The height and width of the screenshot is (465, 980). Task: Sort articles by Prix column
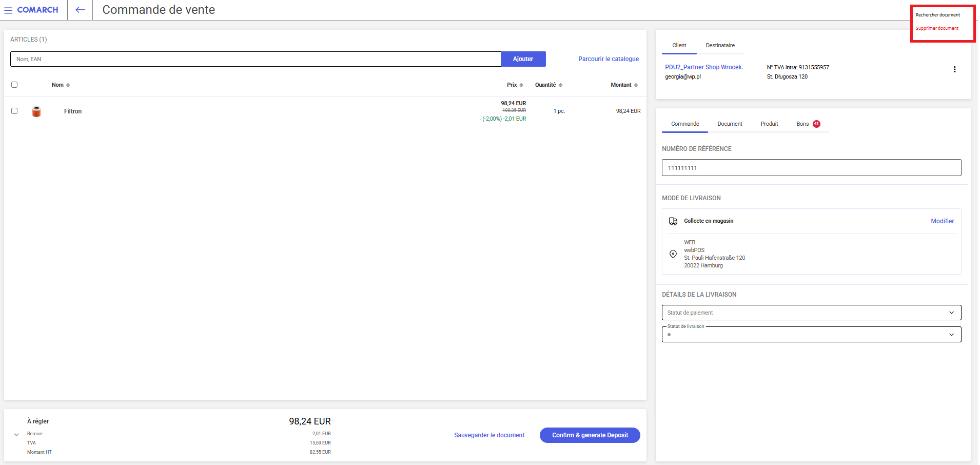(521, 85)
